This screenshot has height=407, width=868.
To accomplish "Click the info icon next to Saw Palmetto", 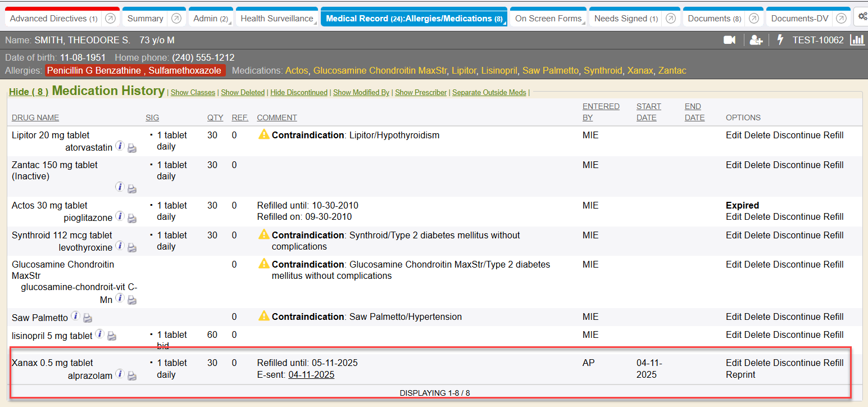I will point(75,316).
